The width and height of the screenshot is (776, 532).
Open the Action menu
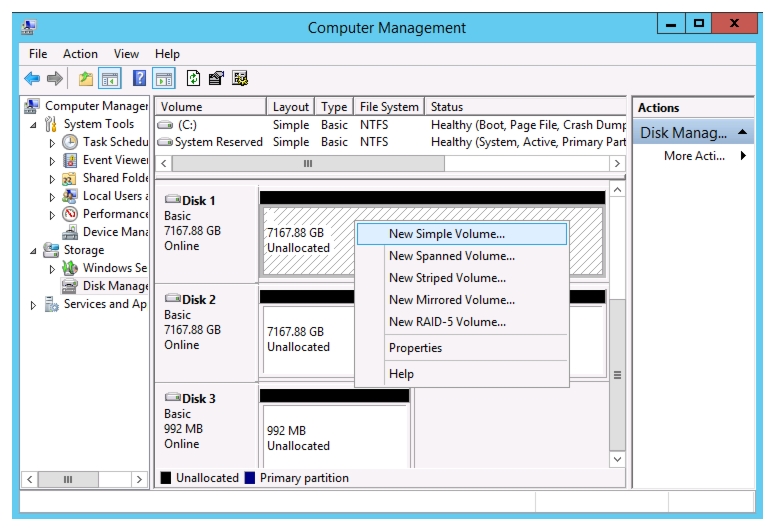pyautogui.click(x=80, y=53)
